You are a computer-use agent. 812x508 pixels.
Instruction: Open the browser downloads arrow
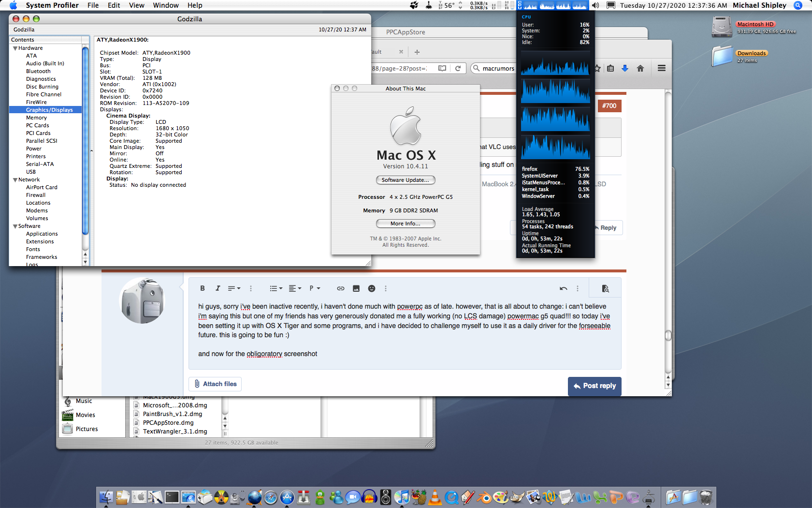click(625, 68)
